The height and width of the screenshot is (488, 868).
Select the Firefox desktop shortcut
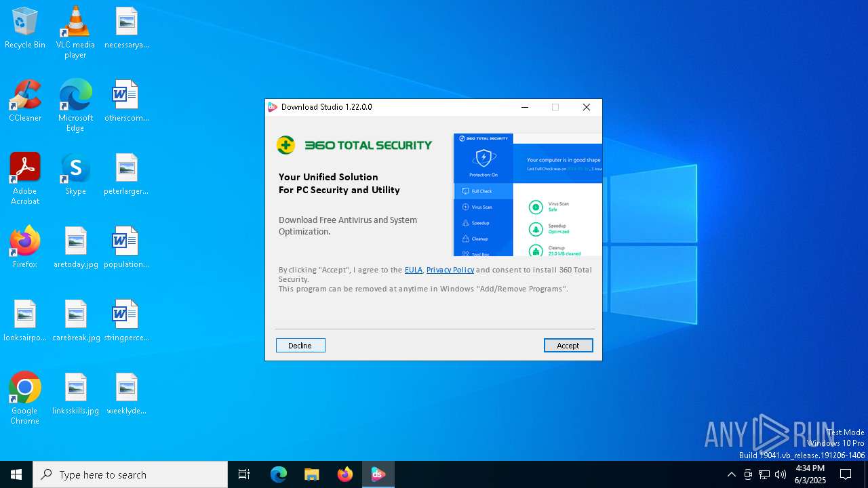25,248
